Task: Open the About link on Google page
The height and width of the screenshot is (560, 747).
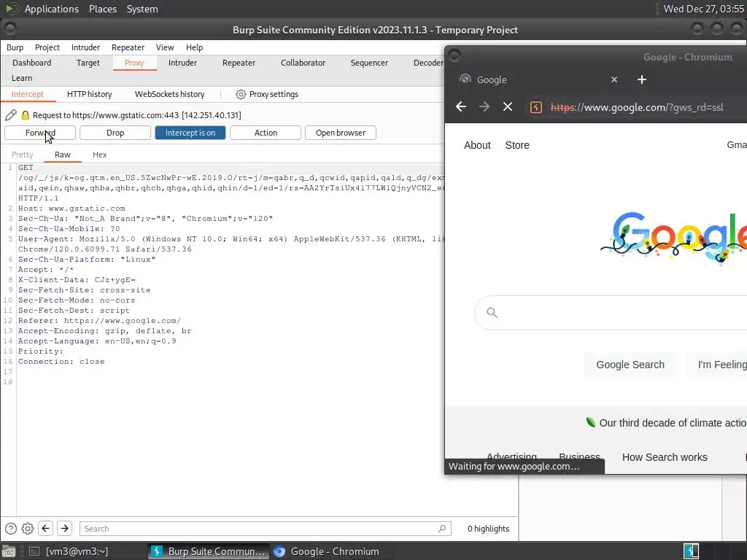Action: [x=477, y=145]
